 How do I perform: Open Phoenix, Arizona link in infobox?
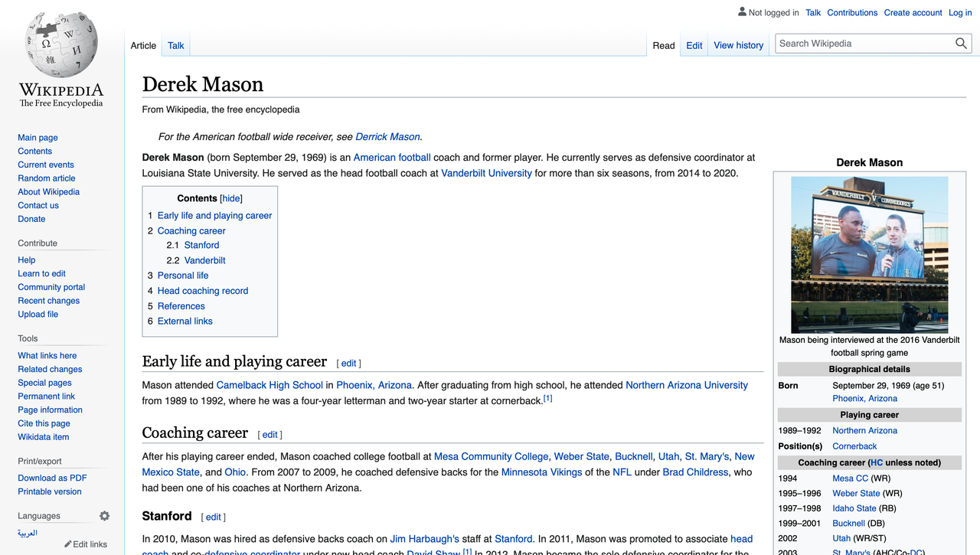point(865,399)
